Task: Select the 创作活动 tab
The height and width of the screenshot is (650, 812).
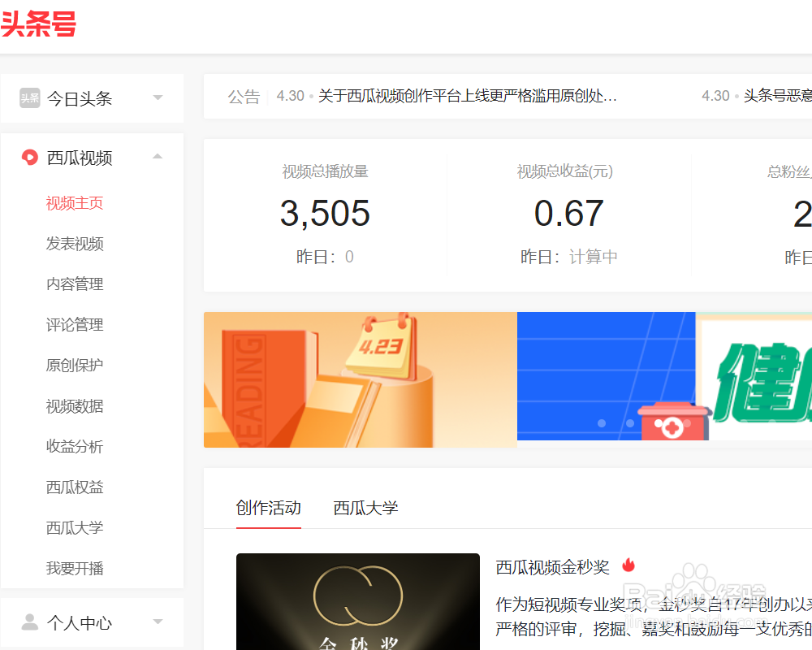Action: click(x=269, y=508)
